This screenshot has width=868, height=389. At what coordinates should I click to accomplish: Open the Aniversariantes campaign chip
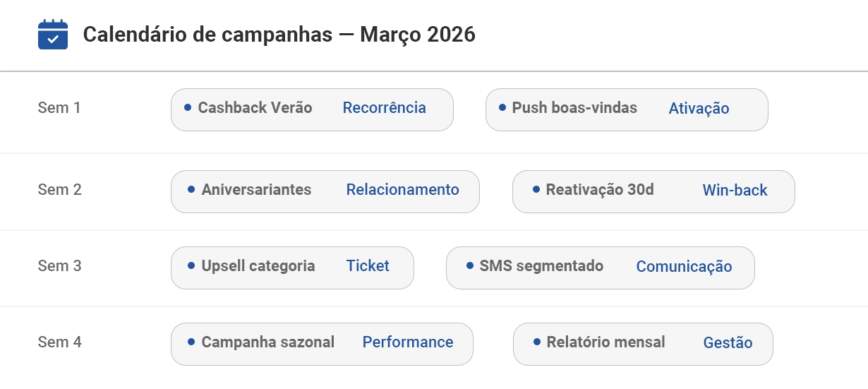coord(256,190)
